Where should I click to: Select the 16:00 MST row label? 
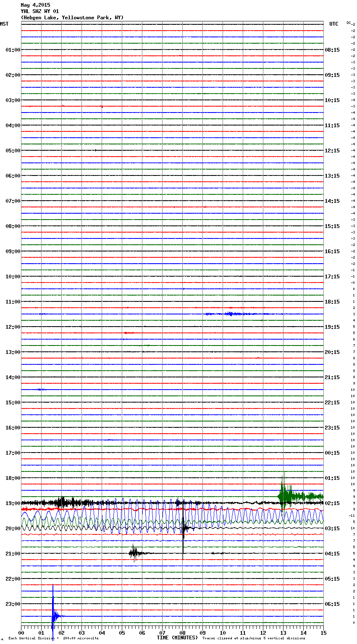click(13, 428)
